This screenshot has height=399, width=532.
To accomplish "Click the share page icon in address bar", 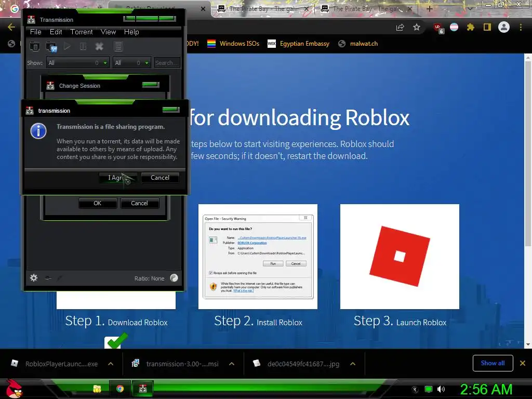I will [x=400, y=27].
